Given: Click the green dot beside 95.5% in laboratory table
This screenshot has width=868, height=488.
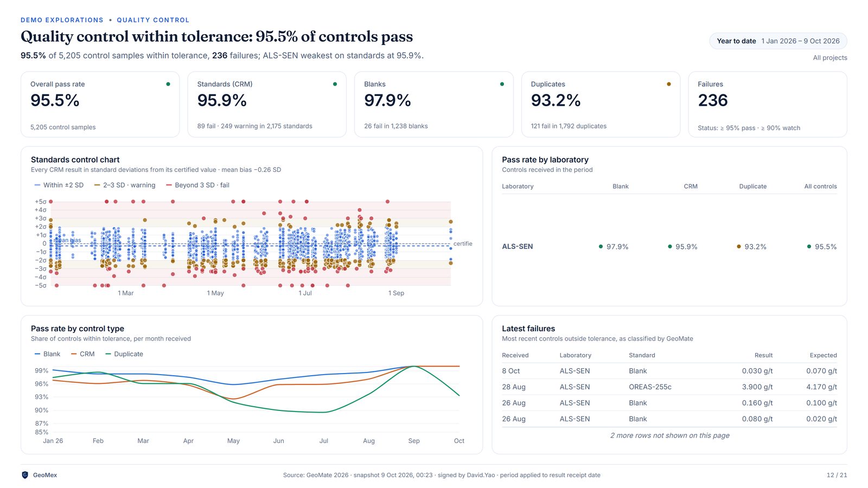Looking at the screenshot, I should pyautogui.click(x=809, y=247).
